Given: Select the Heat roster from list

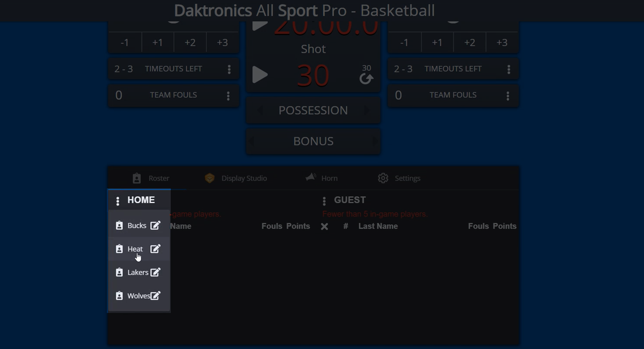Looking at the screenshot, I should coord(135,249).
